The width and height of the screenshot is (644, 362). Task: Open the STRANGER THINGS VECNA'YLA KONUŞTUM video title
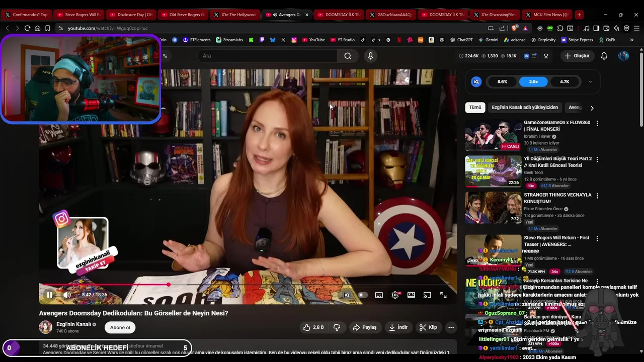coord(557,198)
